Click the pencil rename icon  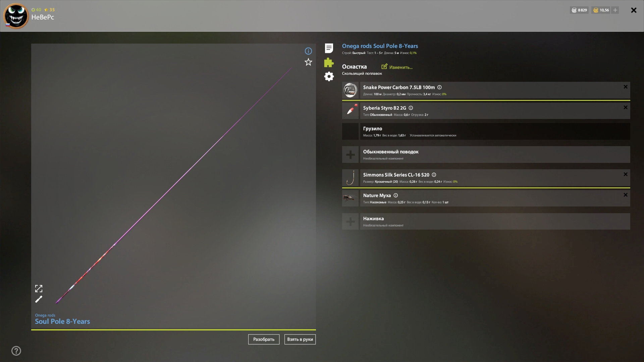click(x=39, y=299)
